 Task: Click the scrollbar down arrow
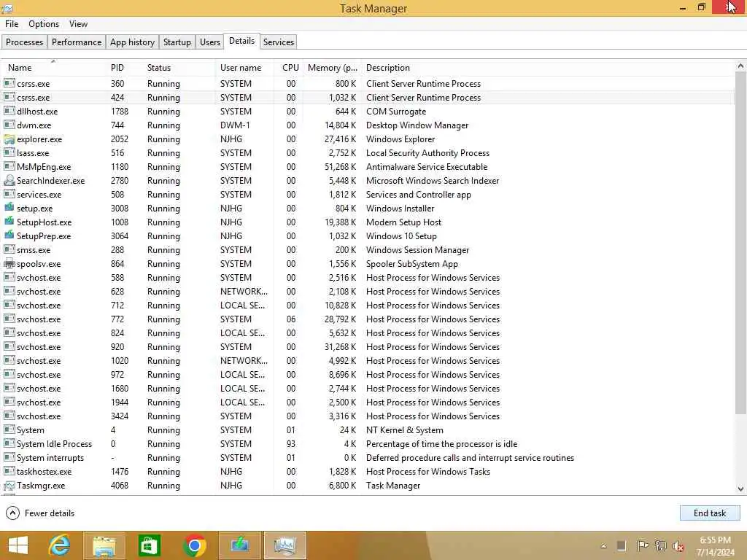pyautogui.click(x=741, y=489)
